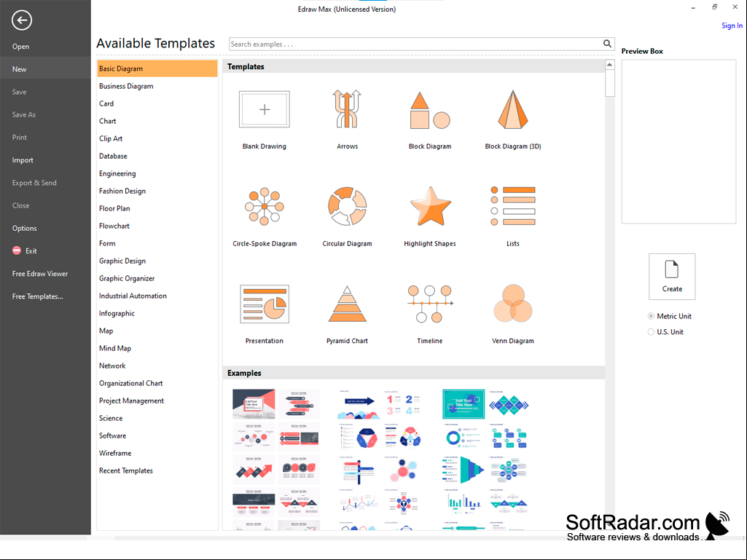The image size is (747, 560).
Task: Select the Blank Drawing template icon
Action: (265, 109)
